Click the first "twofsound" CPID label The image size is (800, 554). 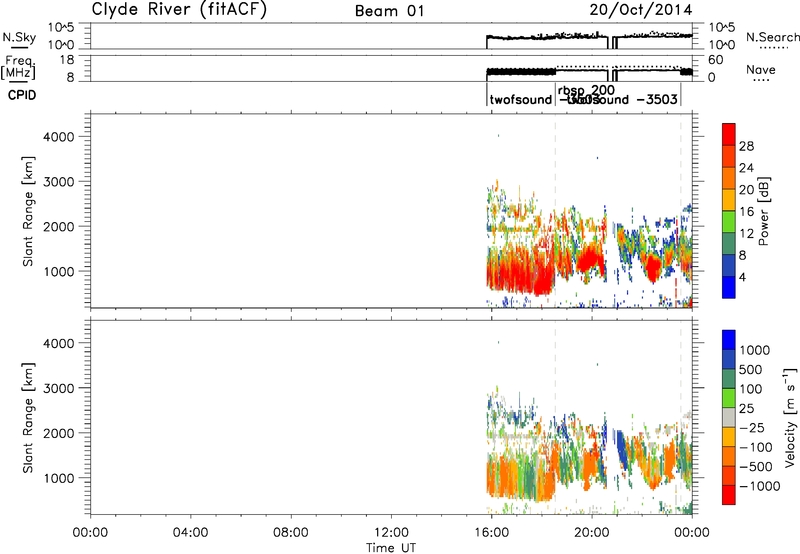coord(521,99)
